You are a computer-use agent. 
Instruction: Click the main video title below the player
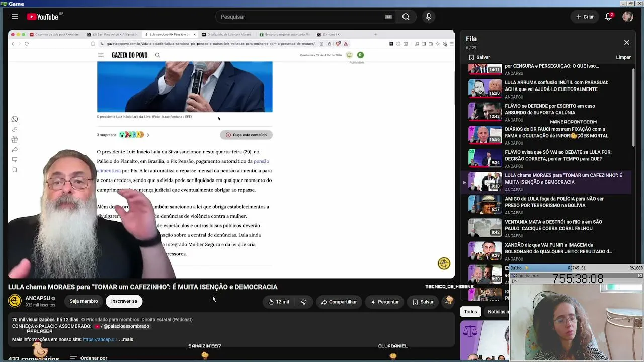(x=143, y=287)
